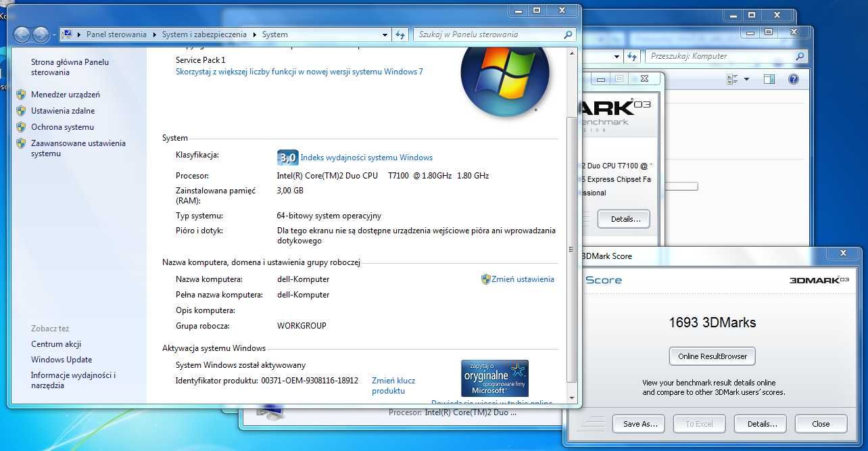
Task: Click the Service Pack 1 text
Action: pyautogui.click(x=201, y=60)
